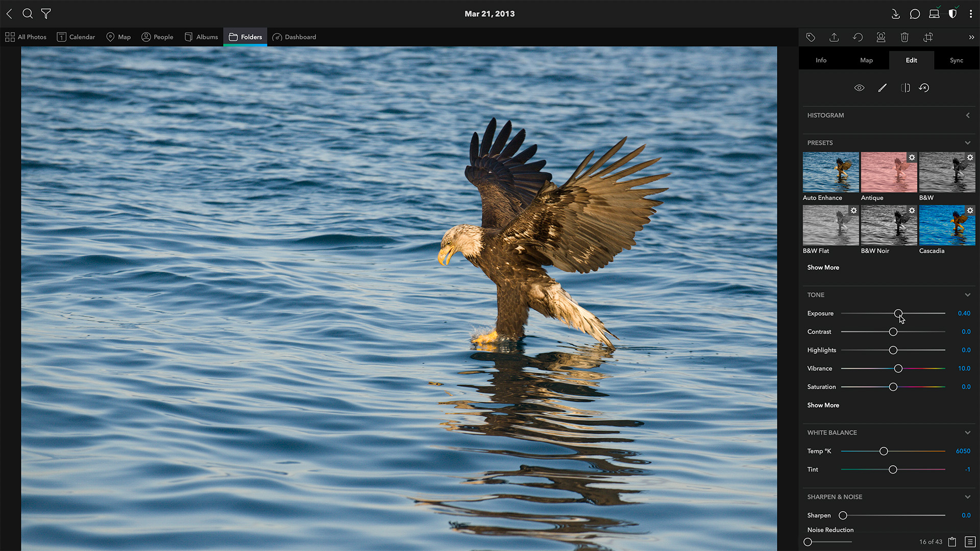
Task: Collapse the Sharpen & Noise section
Action: coord(968,497)
